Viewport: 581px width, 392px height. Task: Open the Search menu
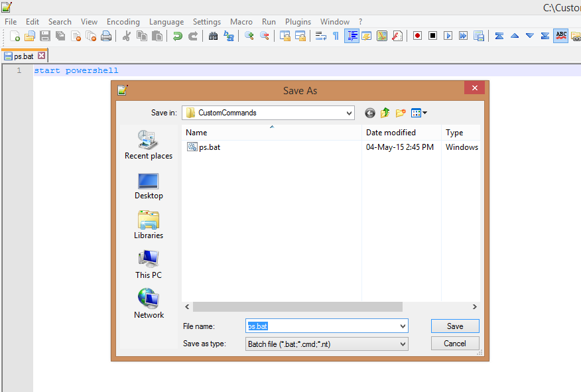point(60,22)
